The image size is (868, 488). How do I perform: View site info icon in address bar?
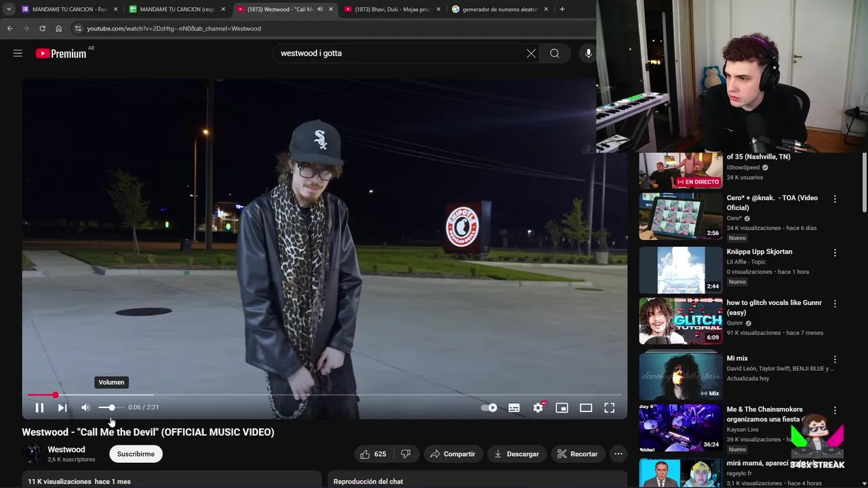pos(78,28)
